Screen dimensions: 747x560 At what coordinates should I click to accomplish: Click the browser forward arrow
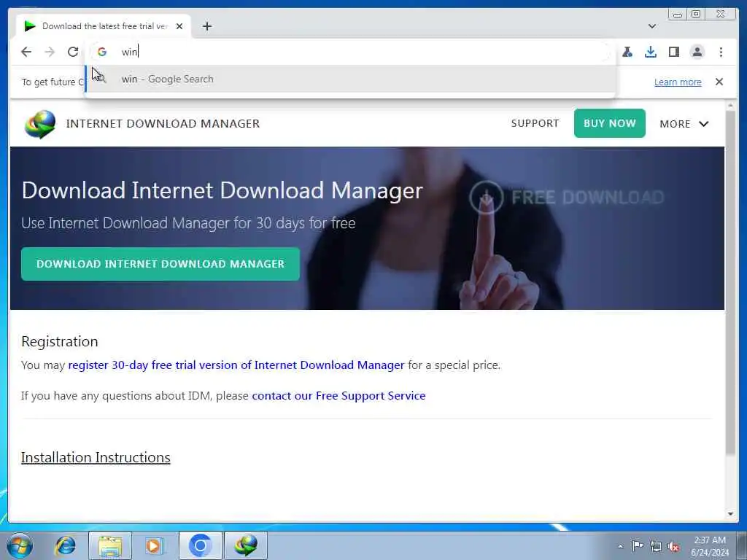50,52
